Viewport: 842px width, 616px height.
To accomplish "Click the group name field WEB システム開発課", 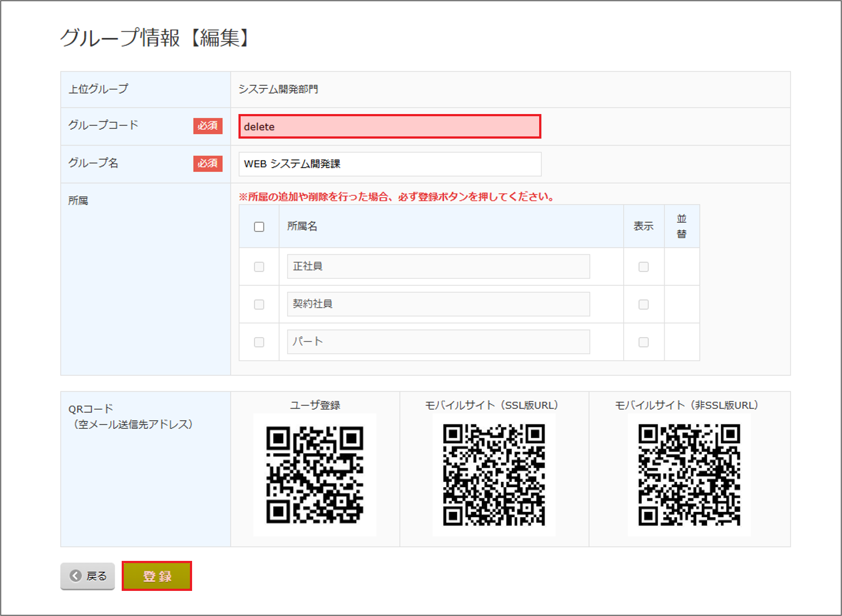I will 390,164.
